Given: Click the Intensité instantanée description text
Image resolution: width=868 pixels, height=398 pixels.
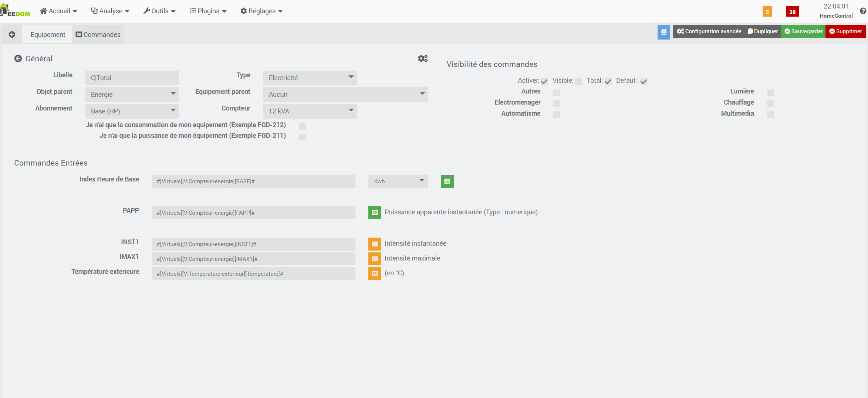Looking at the screenshot, I should [x=415, y=244].
